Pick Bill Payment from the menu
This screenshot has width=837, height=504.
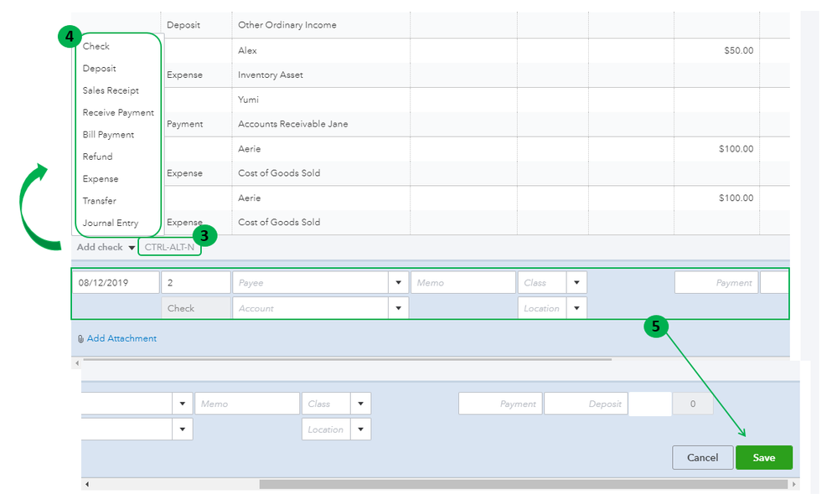point(108,135)
